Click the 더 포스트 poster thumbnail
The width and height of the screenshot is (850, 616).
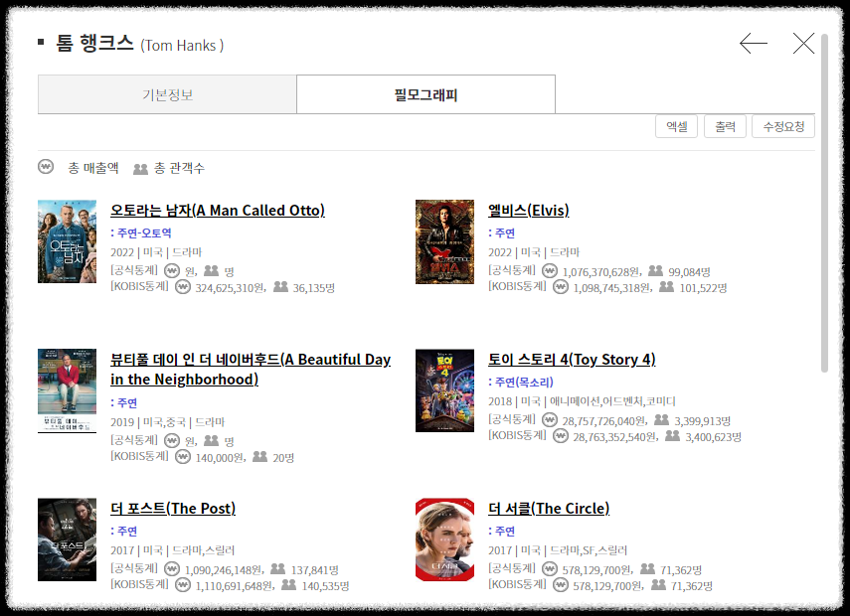[67, 539]
